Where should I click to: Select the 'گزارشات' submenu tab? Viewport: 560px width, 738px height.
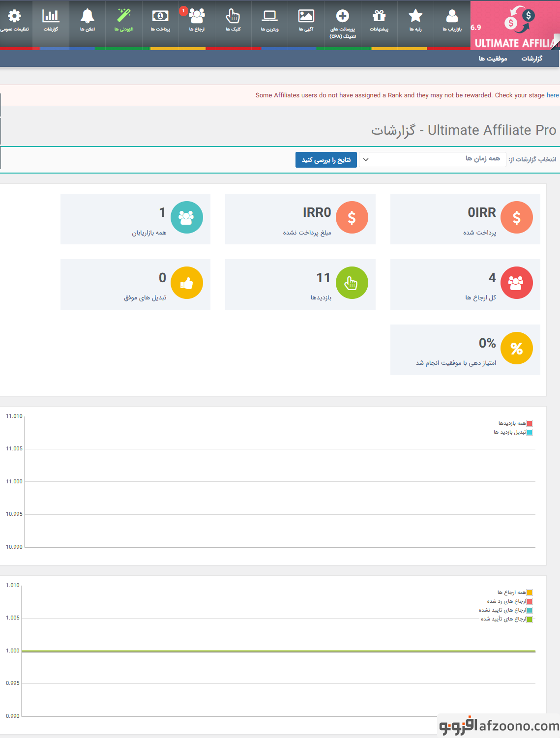pyautogui.click(x=531, y=59)
